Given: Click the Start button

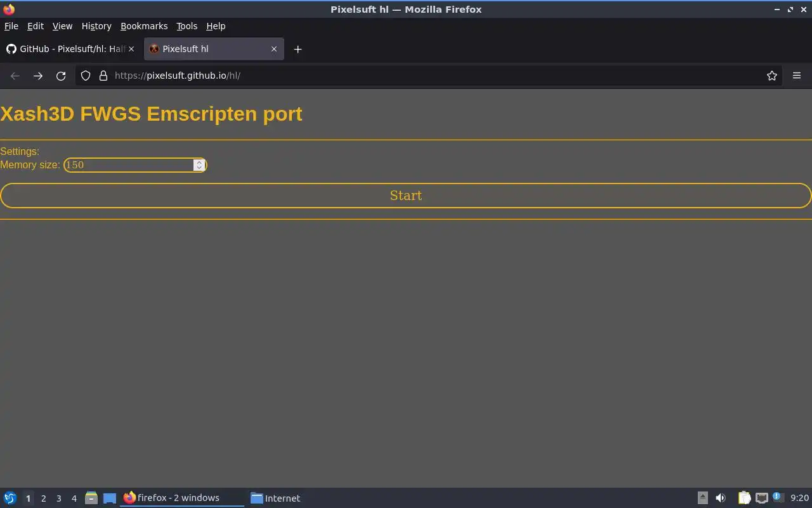Looking at the screenshot, I should click(x=406, y=196).
